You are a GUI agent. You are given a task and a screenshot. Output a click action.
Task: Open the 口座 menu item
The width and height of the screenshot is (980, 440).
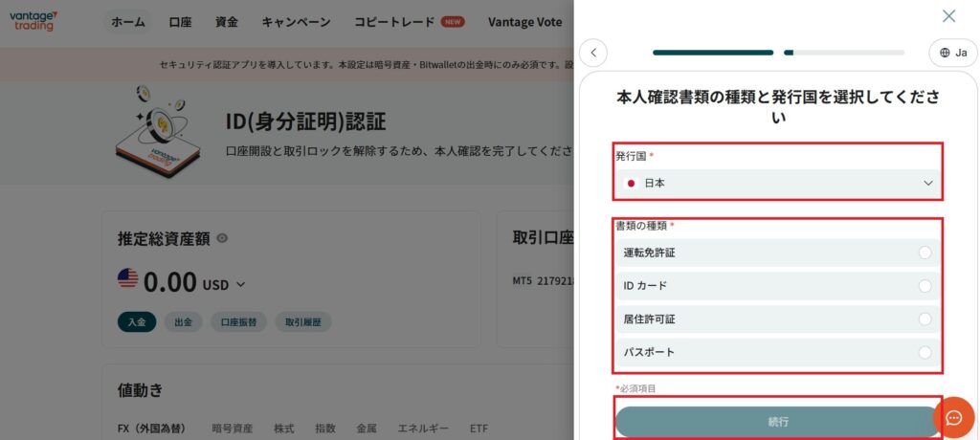[x=180, y=22]
